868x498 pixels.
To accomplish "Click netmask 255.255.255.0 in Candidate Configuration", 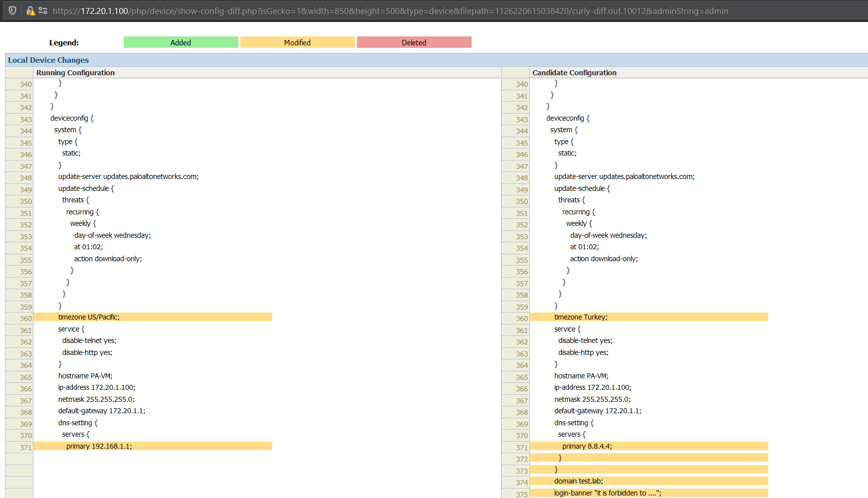I will point(592,399).
